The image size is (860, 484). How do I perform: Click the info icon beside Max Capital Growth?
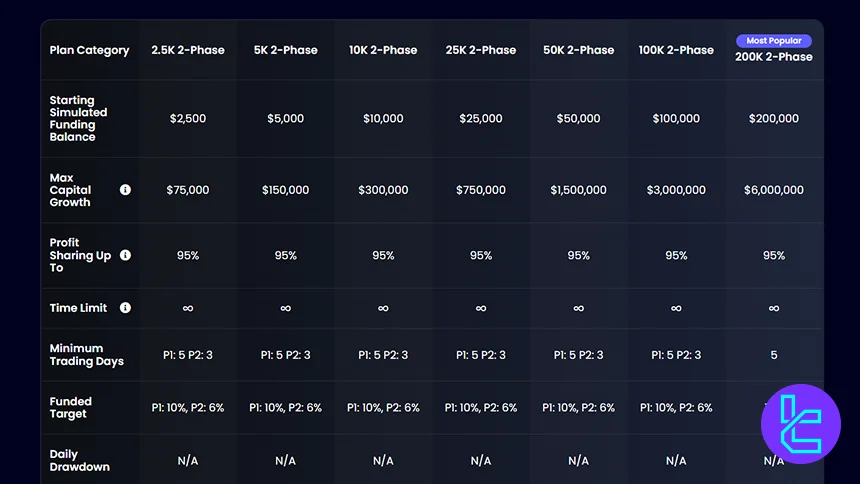point(125,190)
